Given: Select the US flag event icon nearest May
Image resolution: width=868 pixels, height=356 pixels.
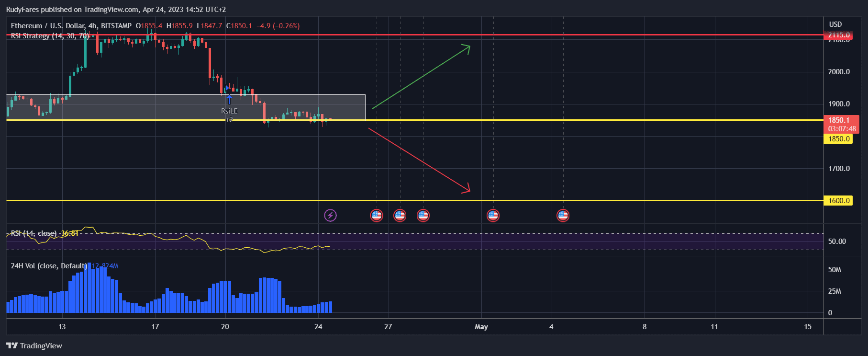Looking at the screenshot, I should [493, 216].
